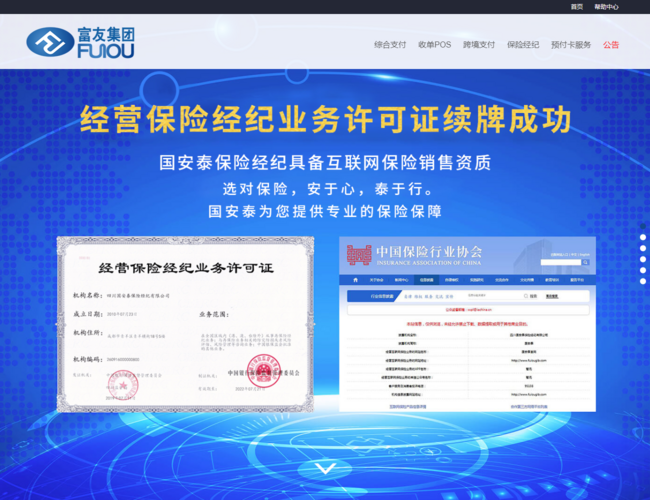The width and height of the screenshot is (650, 500).
Task: Select the fourth carousel dot
Action: [x=643, y=270]
